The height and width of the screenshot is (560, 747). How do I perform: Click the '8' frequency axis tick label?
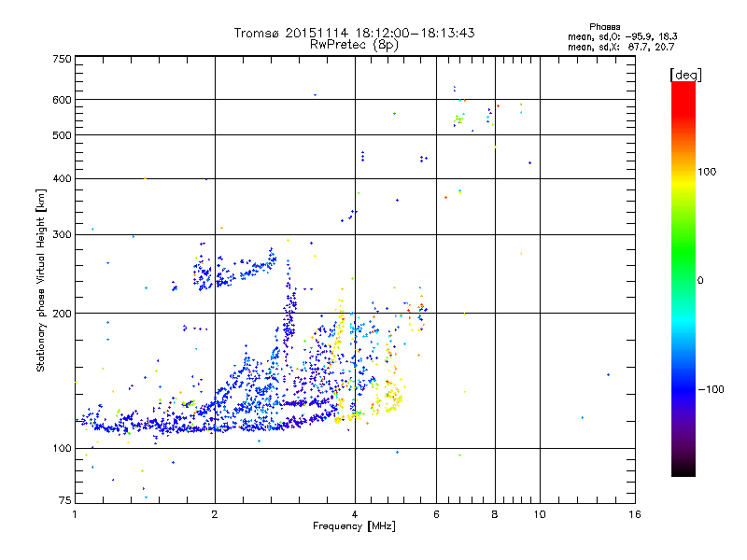click(x=495, y=514)
